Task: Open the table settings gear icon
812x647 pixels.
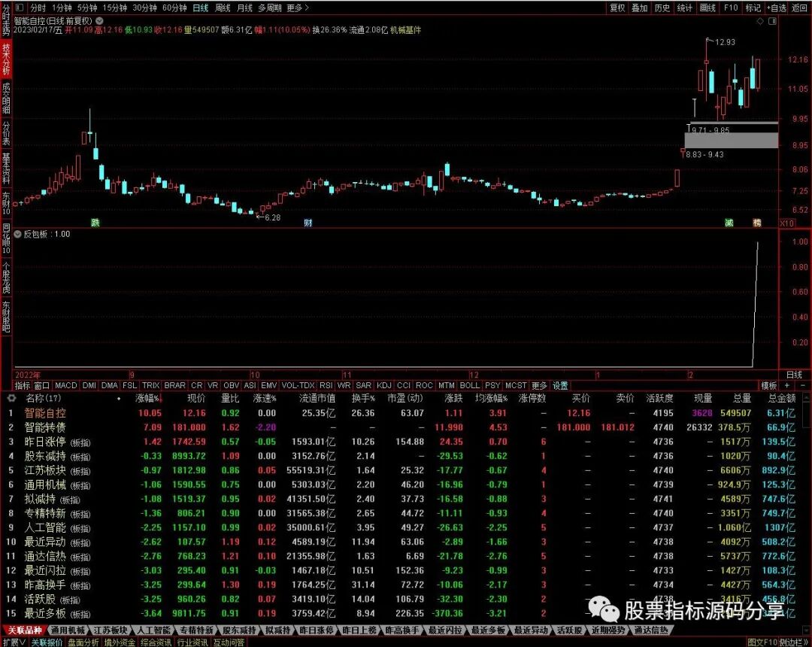Action: pos(11,398)
